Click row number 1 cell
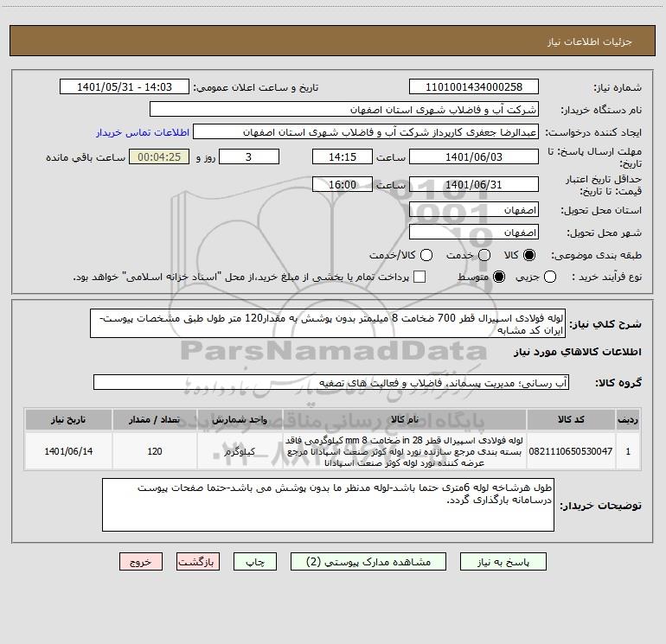This screenshot has width=666, height=644. (x=628, y=451)
